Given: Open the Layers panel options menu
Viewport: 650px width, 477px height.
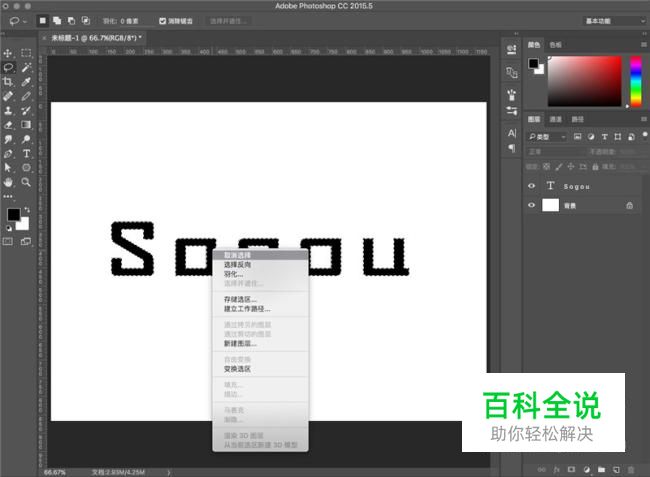Looking at the screenshot, I should tap(644, 119).
